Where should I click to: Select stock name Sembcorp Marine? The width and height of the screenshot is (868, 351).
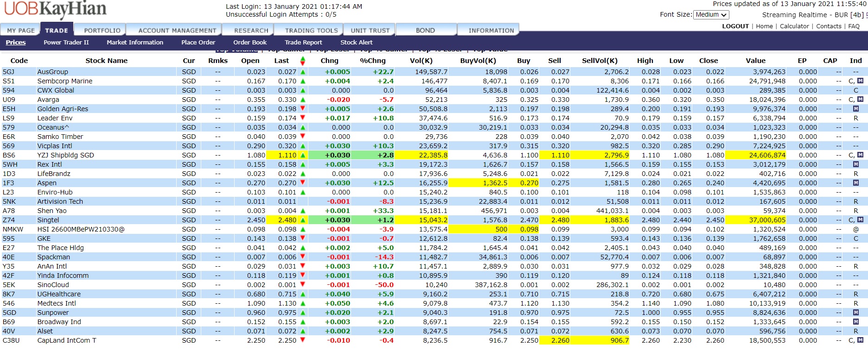point(65,81)
